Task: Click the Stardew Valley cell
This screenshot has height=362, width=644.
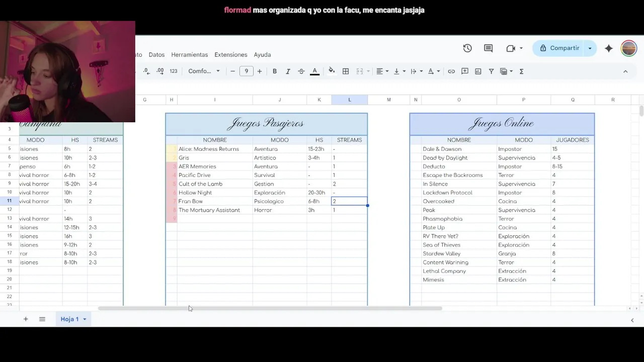Action: click(459, 253)
